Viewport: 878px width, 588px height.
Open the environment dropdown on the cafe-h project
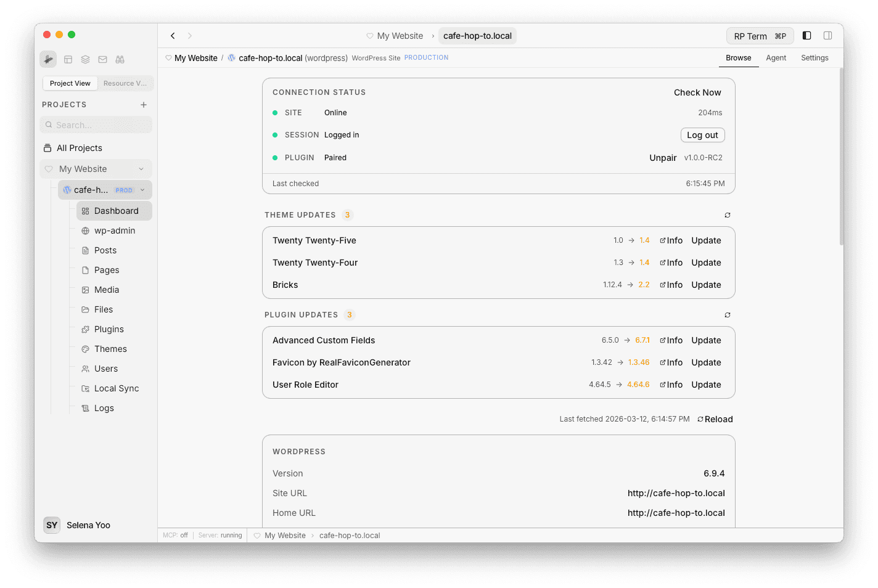pyautogui.click(x=142, y=190)
